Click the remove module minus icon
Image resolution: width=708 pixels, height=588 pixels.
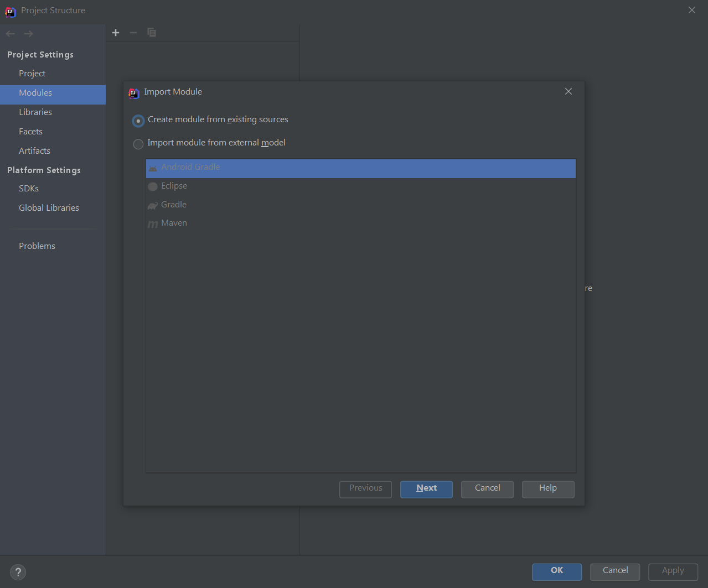[133, 33]
